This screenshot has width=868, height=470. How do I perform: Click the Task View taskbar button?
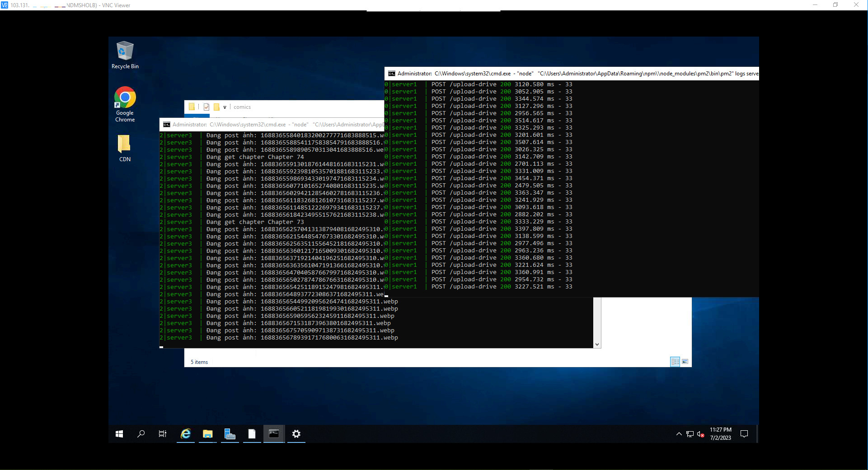click(x=163, y=434)
